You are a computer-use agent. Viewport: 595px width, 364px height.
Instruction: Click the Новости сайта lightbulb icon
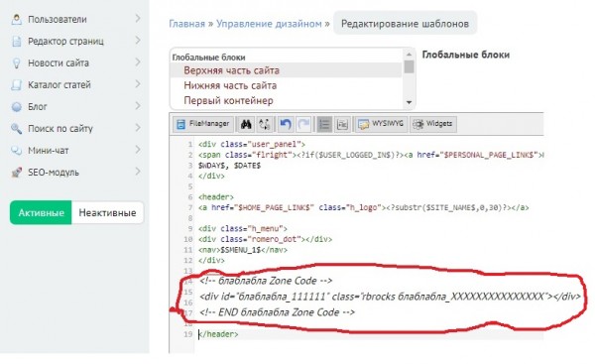click(16, 63)
